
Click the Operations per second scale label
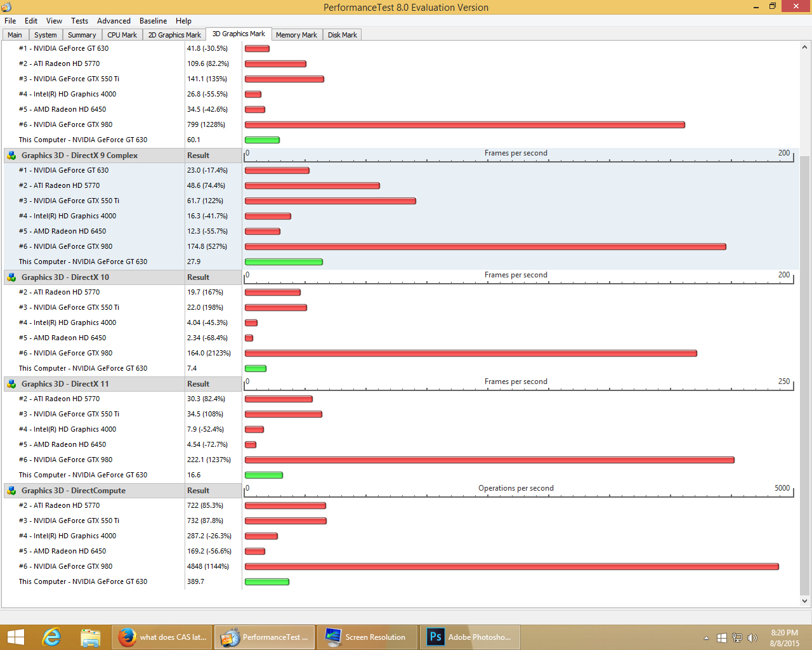(x=516, y=488)
